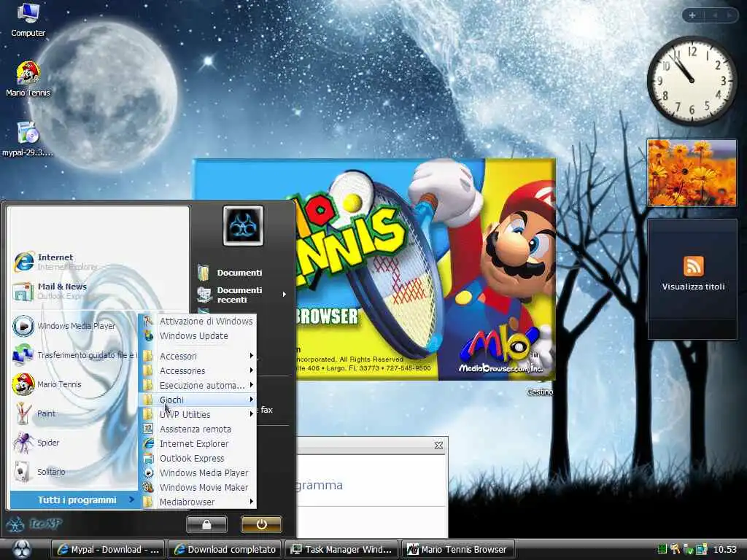Click the 10.53 taskbar clock

coord(724,550)
